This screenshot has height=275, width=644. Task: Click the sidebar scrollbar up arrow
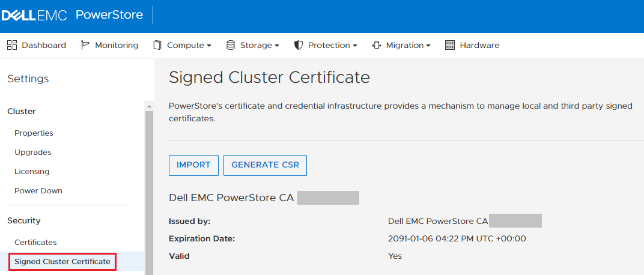(x=149, y=106)
